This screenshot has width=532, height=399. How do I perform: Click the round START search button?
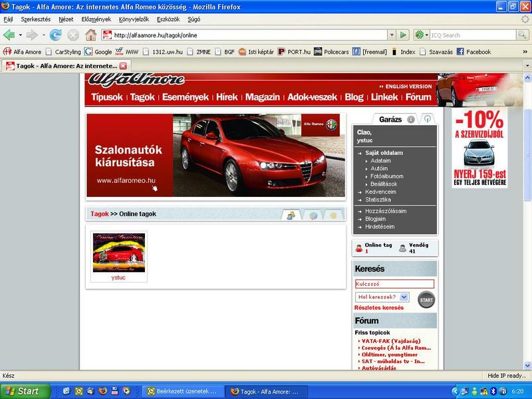(x=426, y=300)
